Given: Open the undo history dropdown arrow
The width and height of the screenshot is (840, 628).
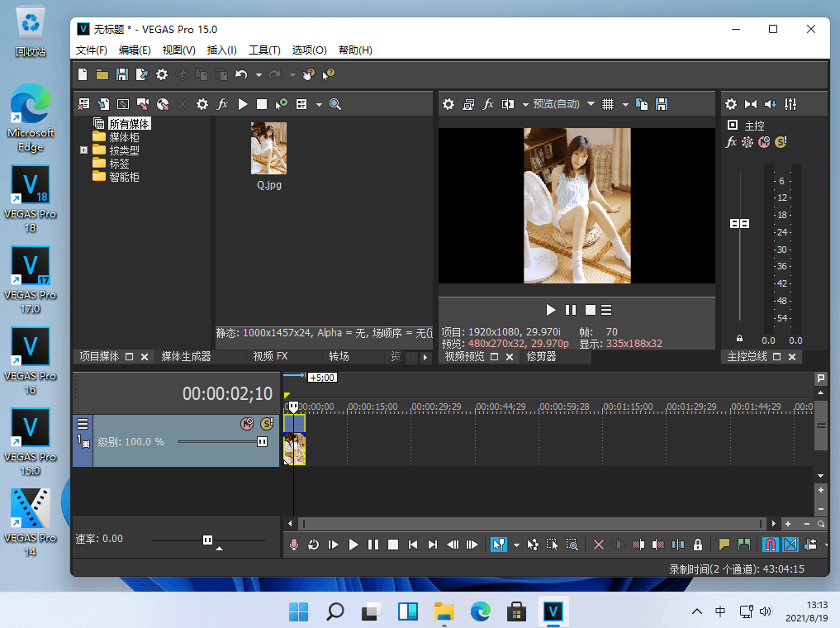Looking at the screenshot, I should pyautogui.click(x=259, y=75).
